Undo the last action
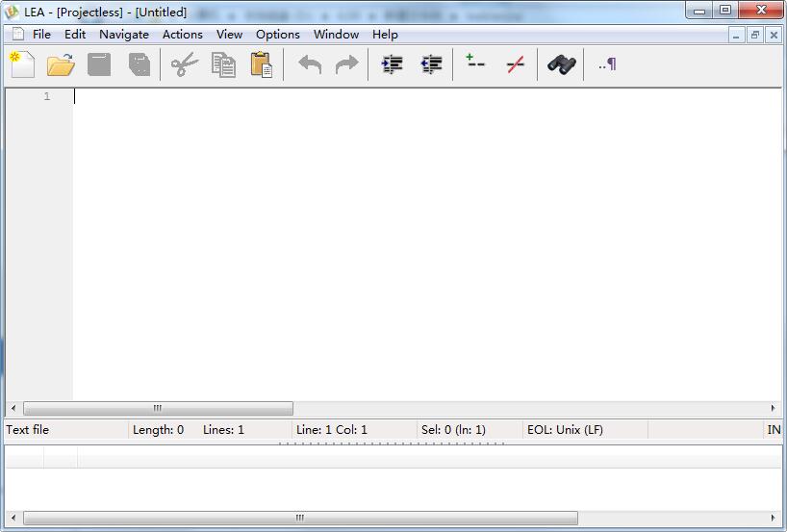 310,64
